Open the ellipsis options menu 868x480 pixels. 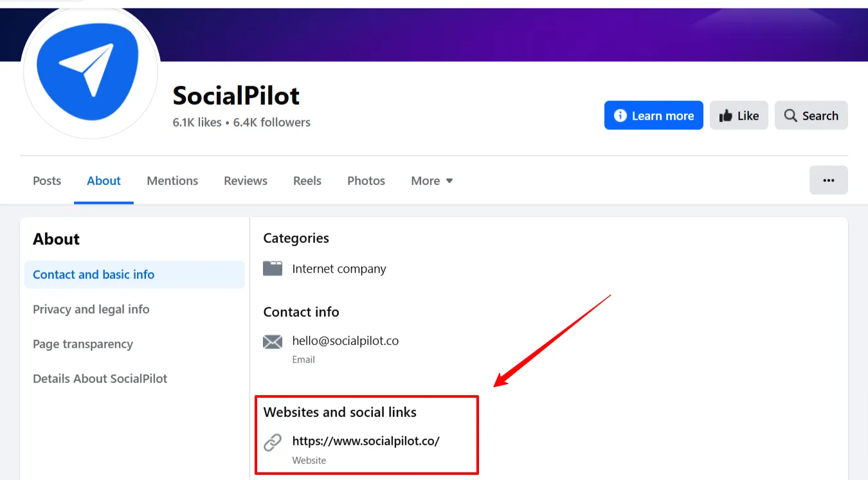[x=828, y=180]
